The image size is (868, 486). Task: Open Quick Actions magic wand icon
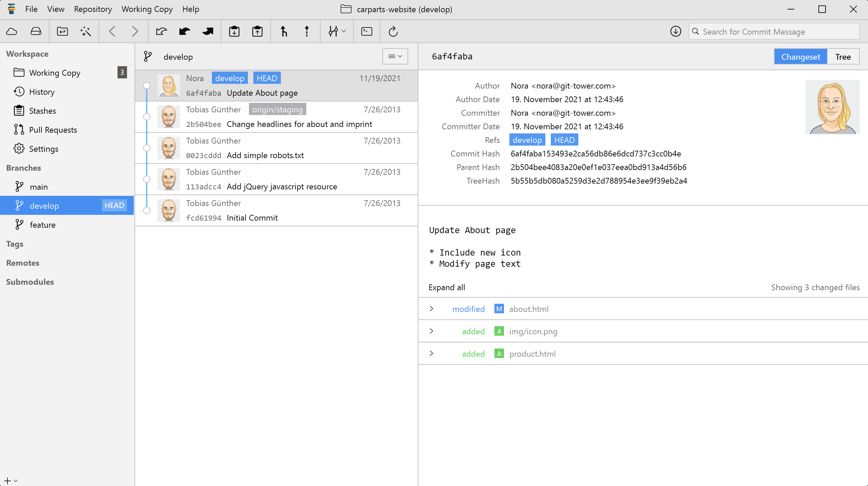(x=86, y=32)
